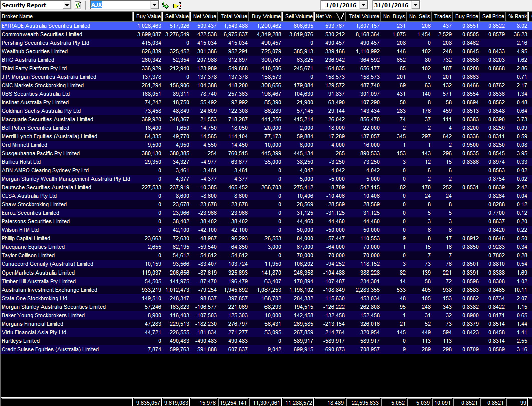Select Shaw Stockbroking Limited row
This screenshot has width=532, height=406.
pos(266,204)
